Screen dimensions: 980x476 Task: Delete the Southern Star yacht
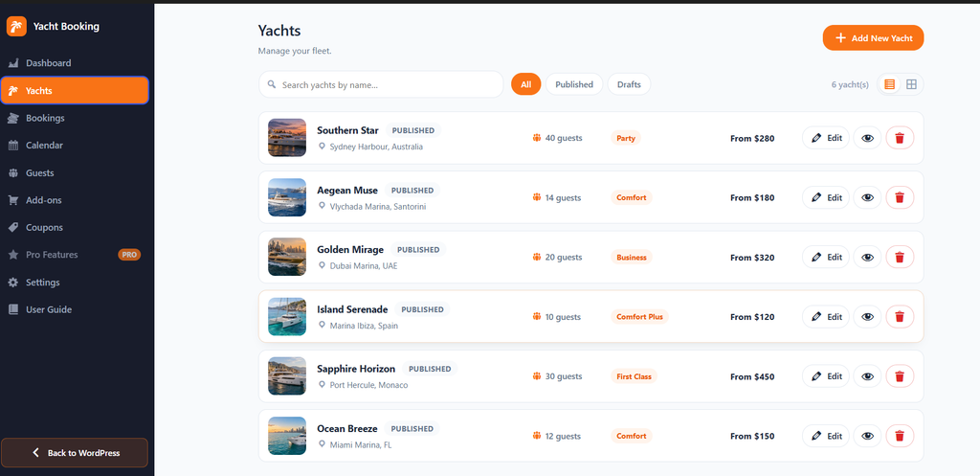900,138
